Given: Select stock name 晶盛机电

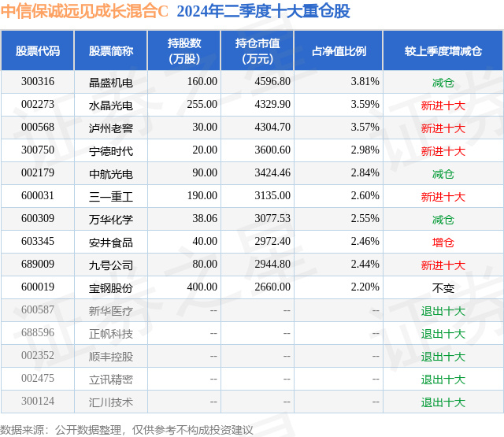Looking at the screenshot, I should [111, 83].
